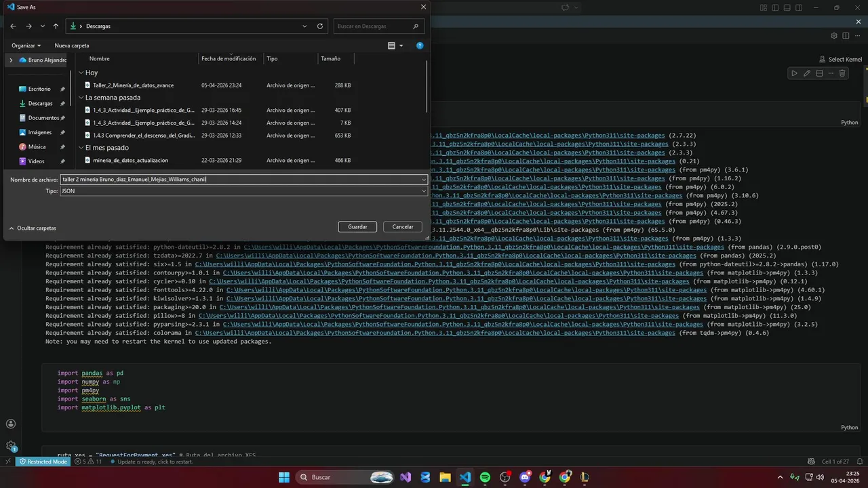Refresh the Descargas folder listing
The width and height of the screenshot is (868, 488).
(x=320, y=26)
